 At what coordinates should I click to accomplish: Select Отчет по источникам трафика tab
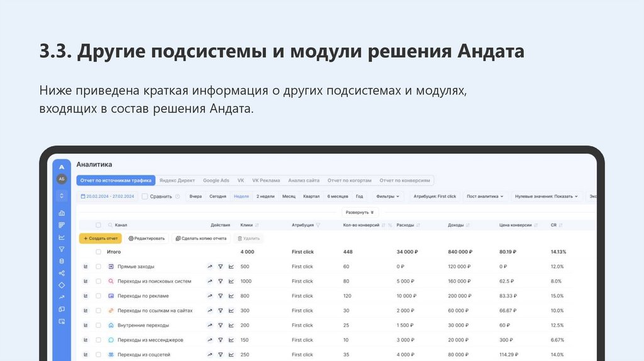pyautogui.click(x=116, y=181)
